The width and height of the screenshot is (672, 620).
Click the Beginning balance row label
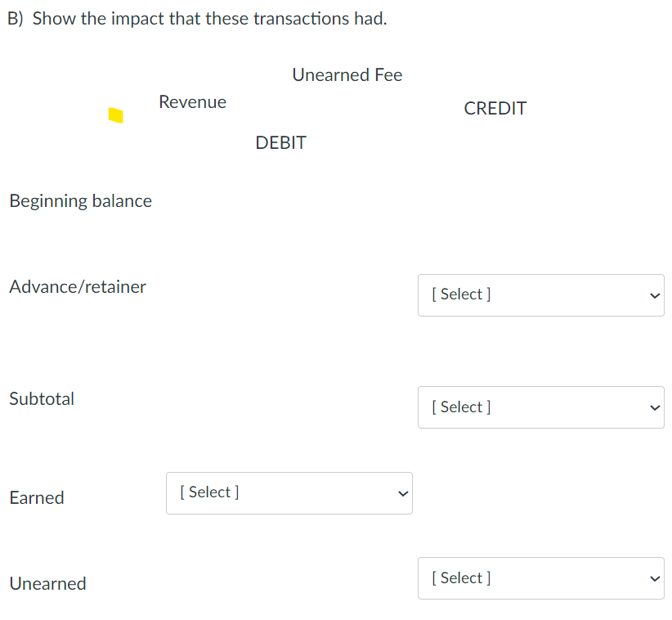click(x=80, y=200)
